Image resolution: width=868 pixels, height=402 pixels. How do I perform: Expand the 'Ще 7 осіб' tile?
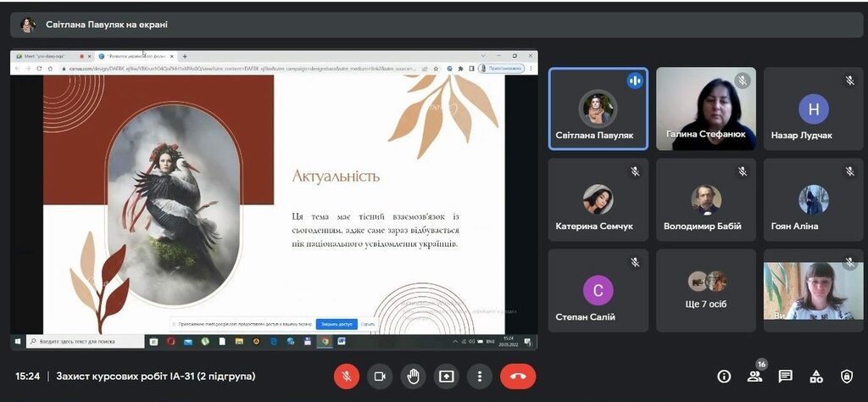(x=706, y=289)
